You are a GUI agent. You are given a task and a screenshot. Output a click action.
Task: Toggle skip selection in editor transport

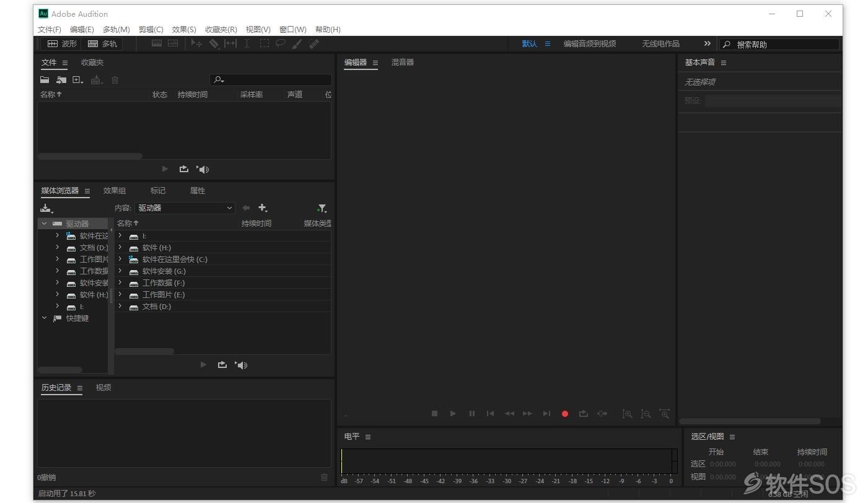(602, 413)
